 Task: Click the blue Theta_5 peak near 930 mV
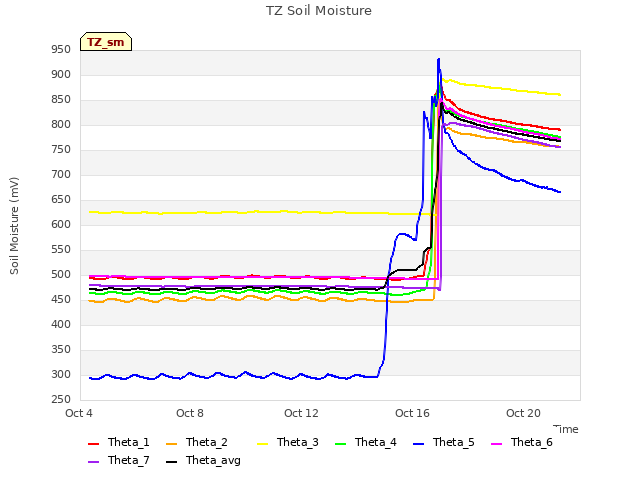pos(439,60)
